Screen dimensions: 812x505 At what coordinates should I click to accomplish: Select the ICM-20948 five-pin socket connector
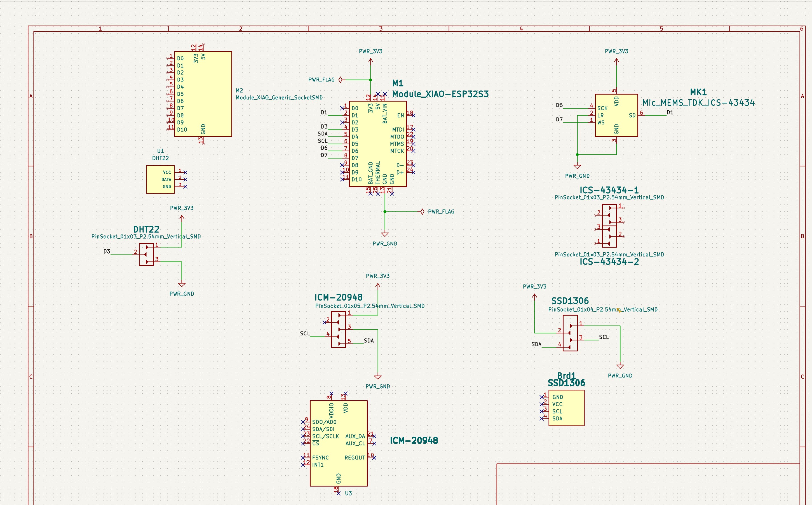click(x=338, y=330)
